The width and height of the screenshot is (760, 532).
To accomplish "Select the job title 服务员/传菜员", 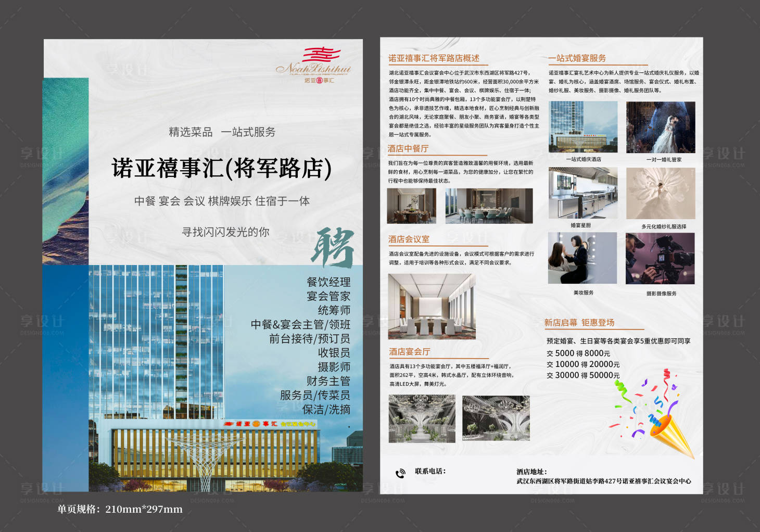I will (x=315, y=395).
